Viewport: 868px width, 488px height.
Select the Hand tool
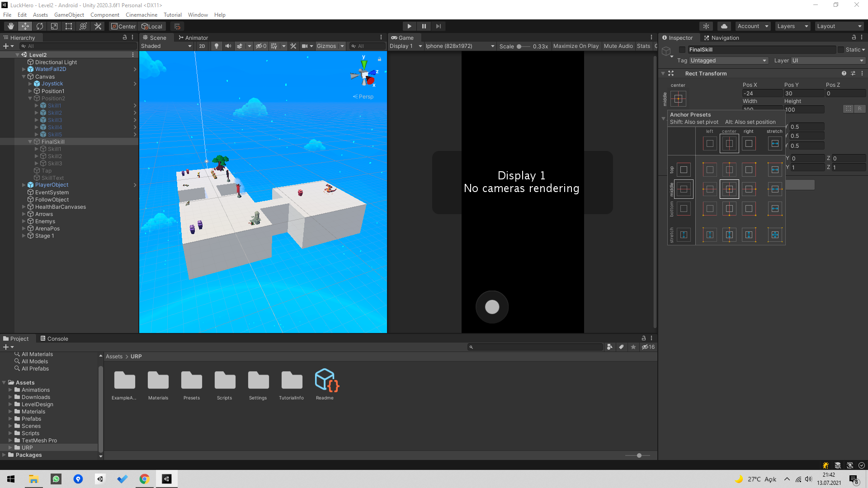[10, 26]
